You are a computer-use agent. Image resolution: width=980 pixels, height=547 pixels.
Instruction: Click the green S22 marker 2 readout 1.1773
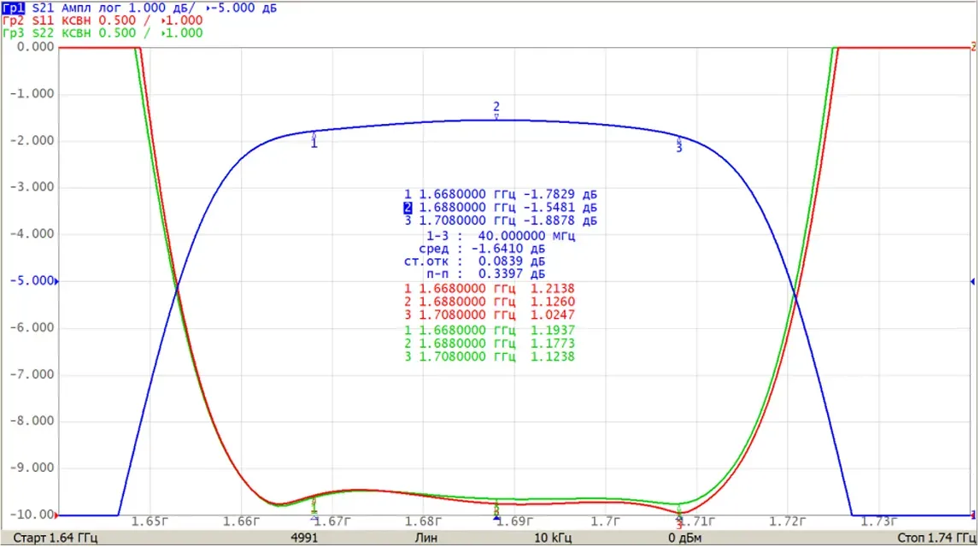[553, 344]
